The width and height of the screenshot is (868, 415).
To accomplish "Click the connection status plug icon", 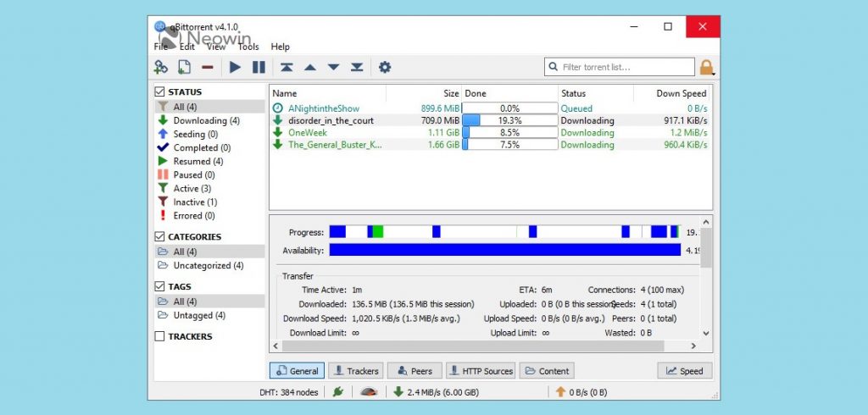I will tap(337, 392).
